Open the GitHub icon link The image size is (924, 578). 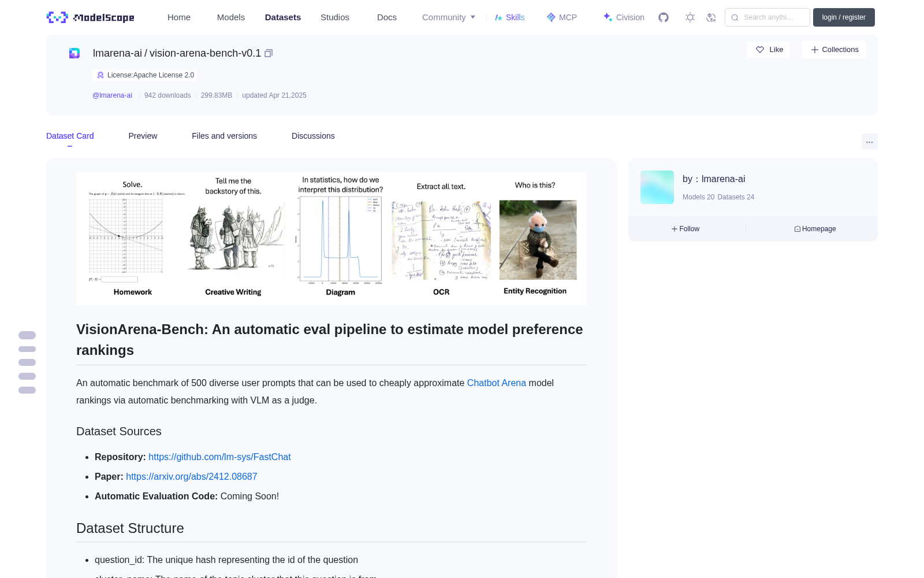pos(664,17)
